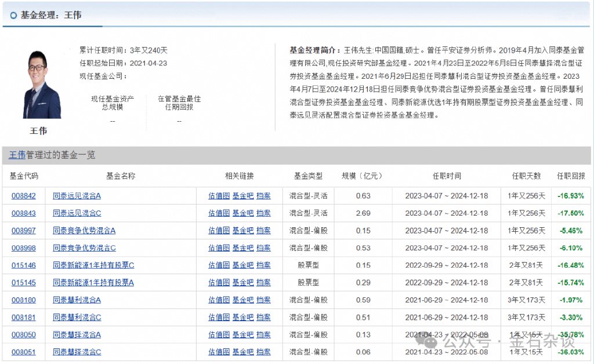
Task: Click 基金吧 link in the 008843 row
Action: point(243,213)
